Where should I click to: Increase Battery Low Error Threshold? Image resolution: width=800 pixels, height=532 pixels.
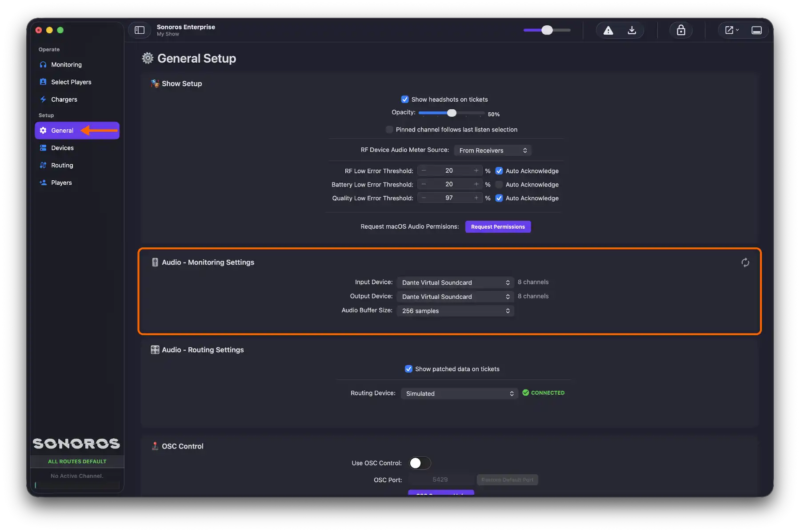tap(476, 184)
